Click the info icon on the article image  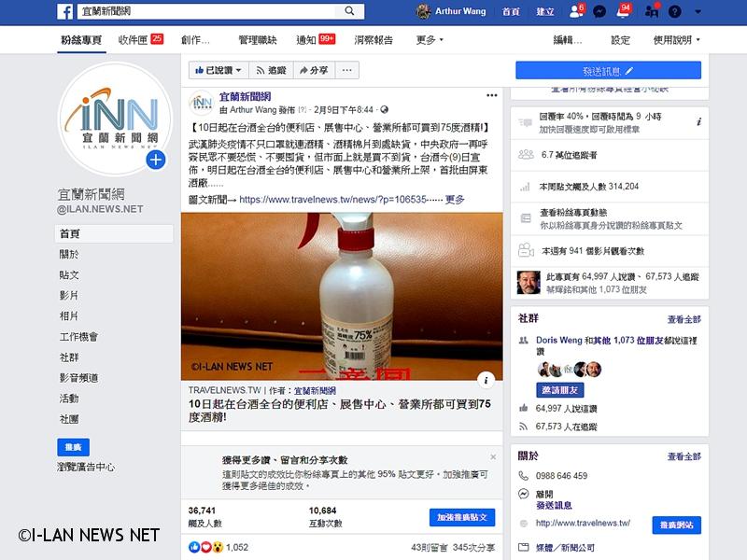click(486, 379)
